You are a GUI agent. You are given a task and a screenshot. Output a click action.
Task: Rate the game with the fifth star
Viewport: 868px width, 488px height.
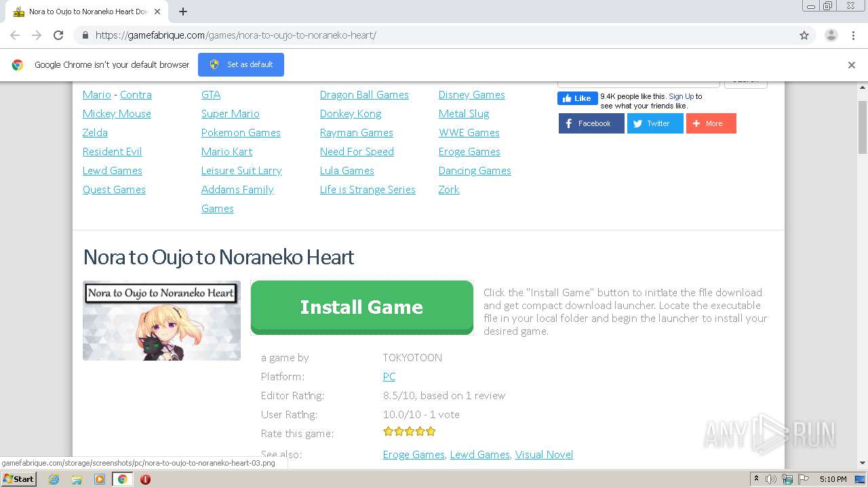(x=431, y=431)
